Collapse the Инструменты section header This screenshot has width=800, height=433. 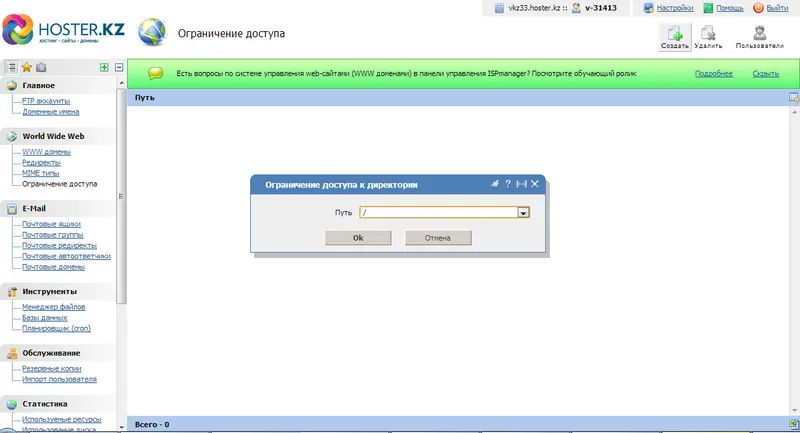[x=58, y=292]
